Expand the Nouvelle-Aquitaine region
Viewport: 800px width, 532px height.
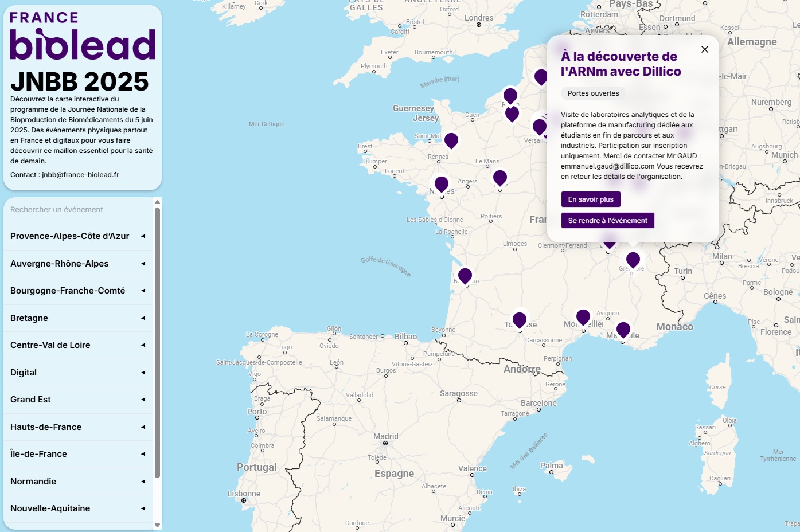coord(79,508)
